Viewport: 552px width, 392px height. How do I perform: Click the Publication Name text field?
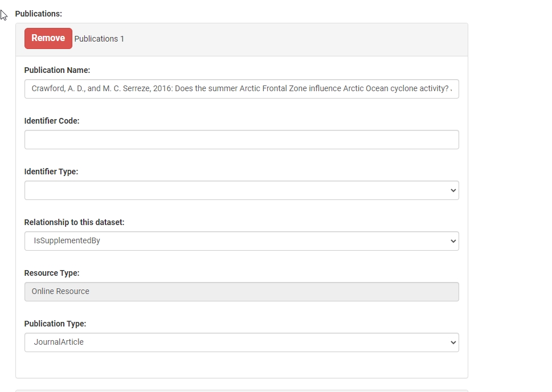242,89
